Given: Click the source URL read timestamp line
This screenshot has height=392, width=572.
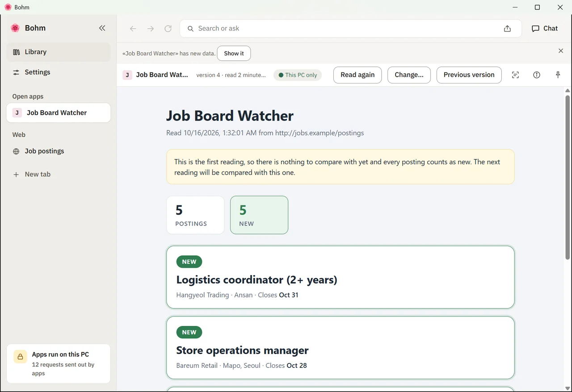Looking at the screenshot, I should coord(265,133).
